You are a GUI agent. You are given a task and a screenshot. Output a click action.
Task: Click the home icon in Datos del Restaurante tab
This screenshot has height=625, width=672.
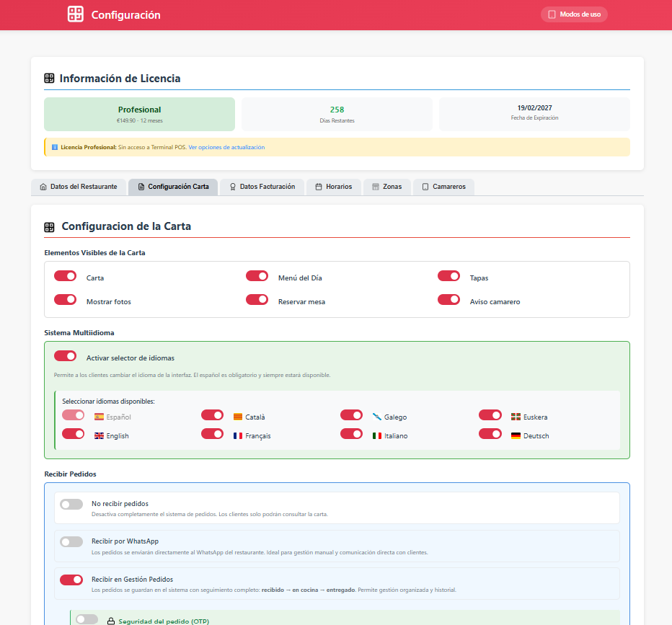pos(43,187)
